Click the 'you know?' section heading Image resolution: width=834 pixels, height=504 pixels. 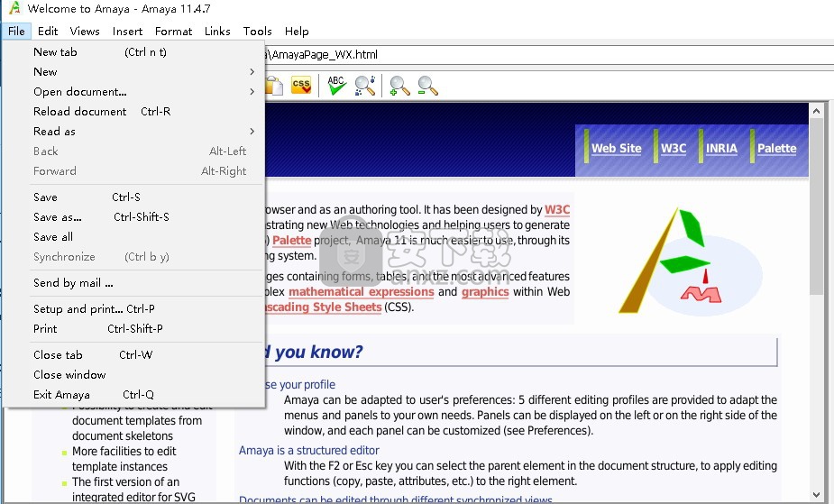tap(318, 352)
